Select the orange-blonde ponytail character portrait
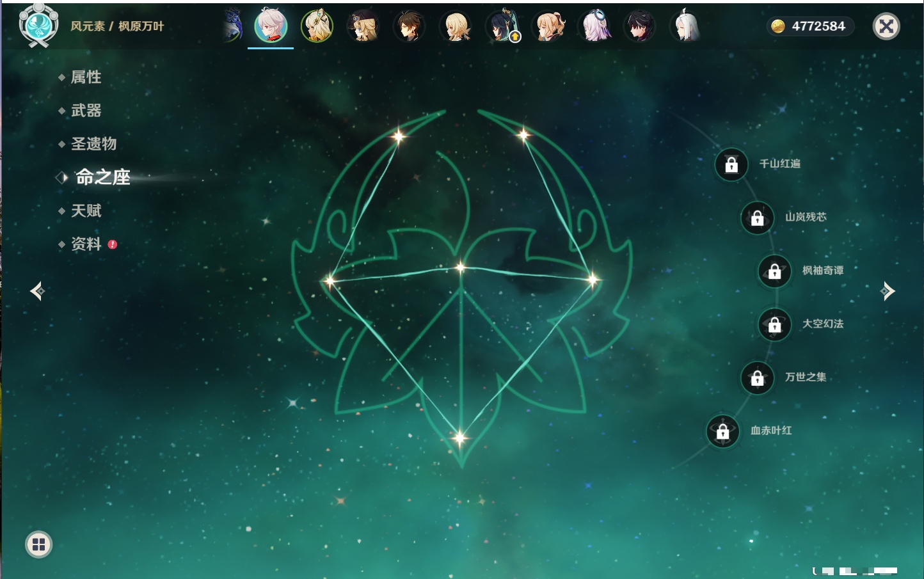 [x=549, y=26]
